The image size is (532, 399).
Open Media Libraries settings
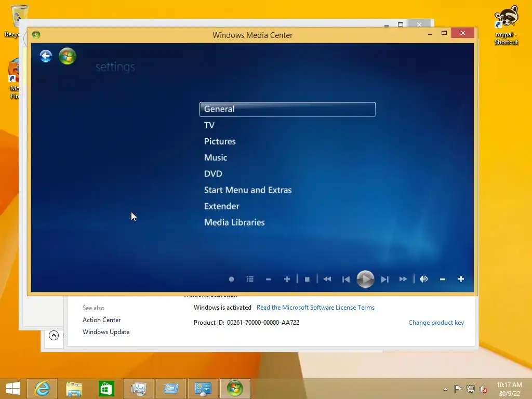point(234,222)
